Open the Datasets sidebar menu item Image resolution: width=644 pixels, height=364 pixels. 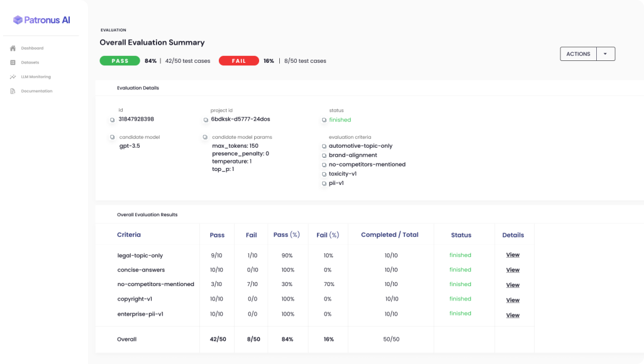coord(30,63)
